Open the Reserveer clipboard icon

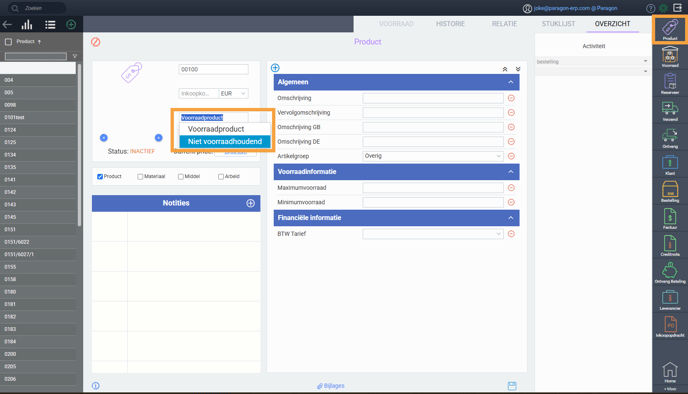[670, 84]
